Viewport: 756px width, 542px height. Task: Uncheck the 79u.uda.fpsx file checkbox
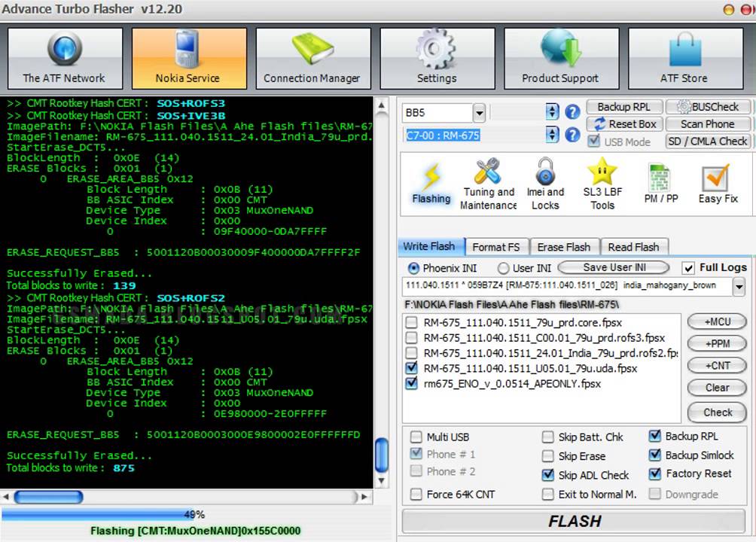click(411, 368)
